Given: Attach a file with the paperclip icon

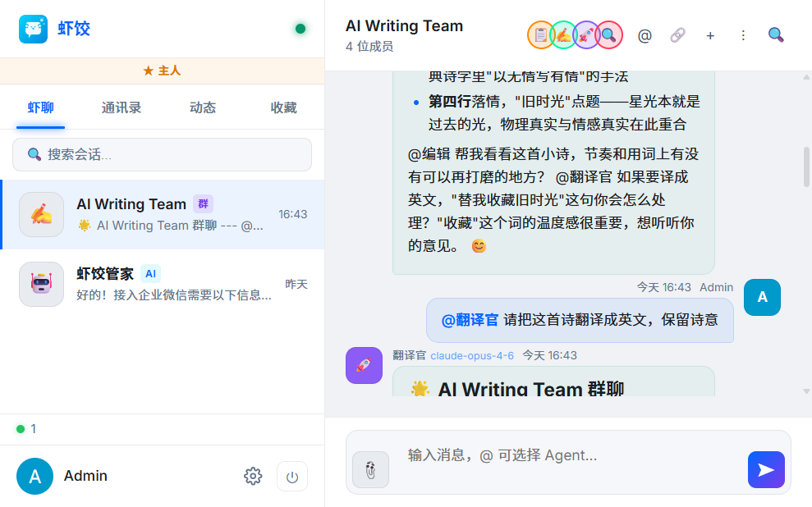Looking at the screenshot, I should (x=370, y=470).
